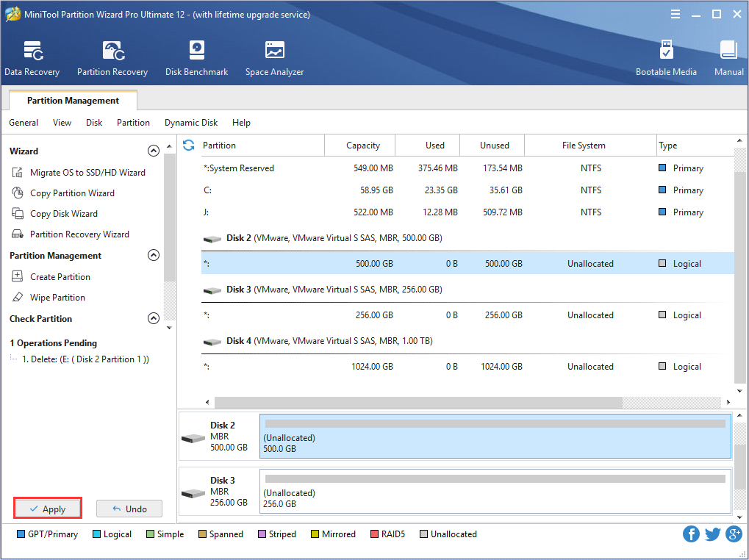Collapse the Partition Management section
The height and width of the screenshot is (560, 749).
click(154, 255)
